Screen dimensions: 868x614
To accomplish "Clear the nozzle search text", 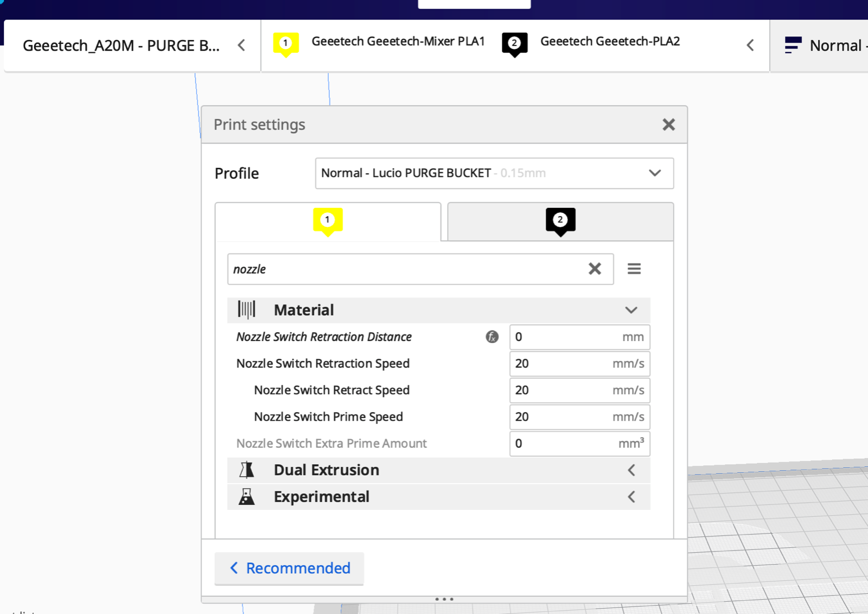I will (x=595, y=269).
